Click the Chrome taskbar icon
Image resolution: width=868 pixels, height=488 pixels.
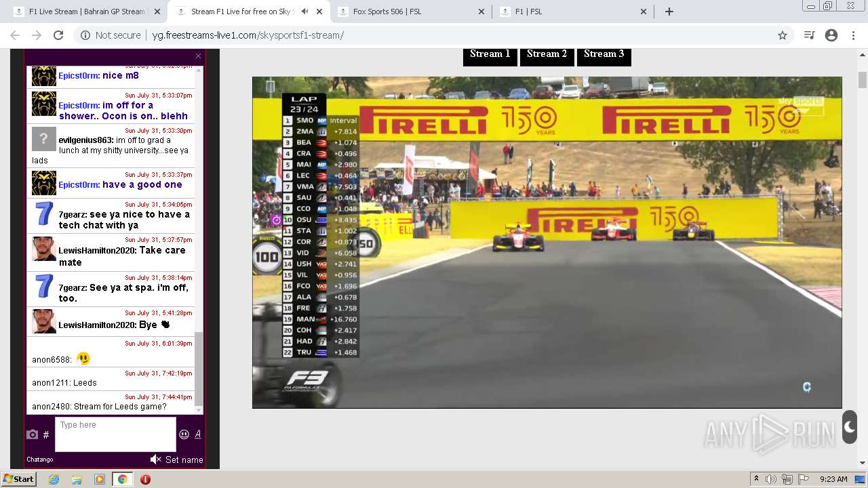pos(122,479)
